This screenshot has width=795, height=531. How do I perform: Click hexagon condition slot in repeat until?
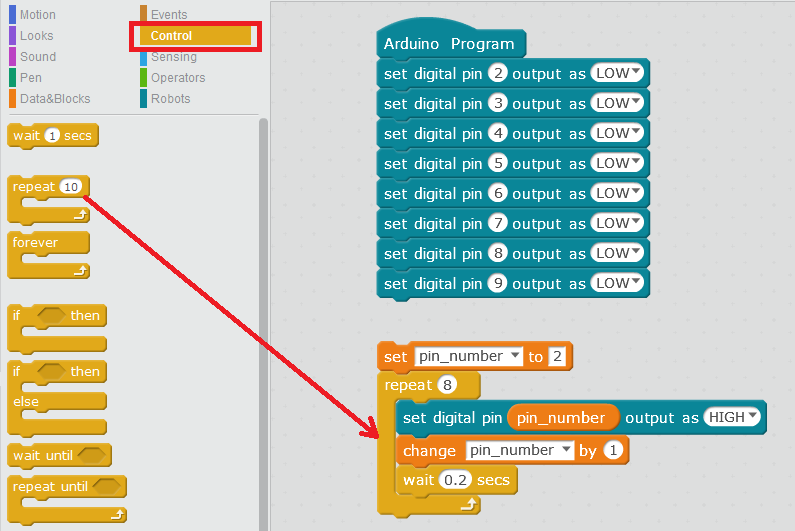click(107, 487)
